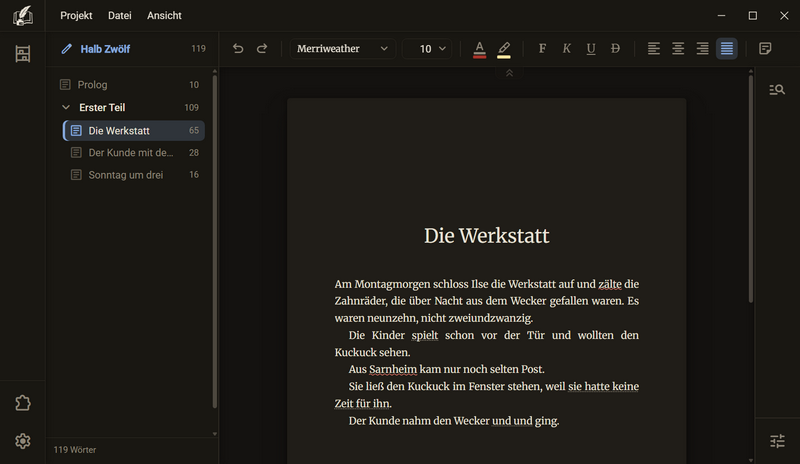The image size is (800, 464).
Task: Center align the text
Action: [678, 48]
